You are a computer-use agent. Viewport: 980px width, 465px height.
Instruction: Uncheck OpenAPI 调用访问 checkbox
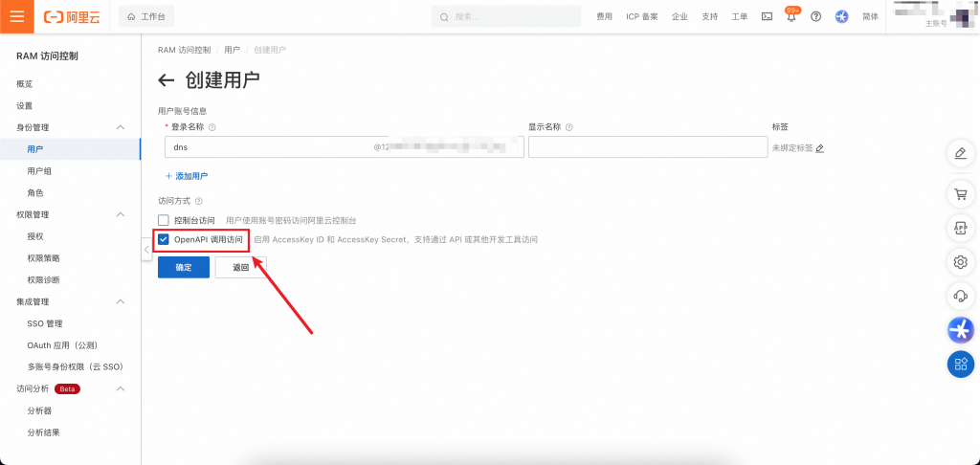(164, 239)
